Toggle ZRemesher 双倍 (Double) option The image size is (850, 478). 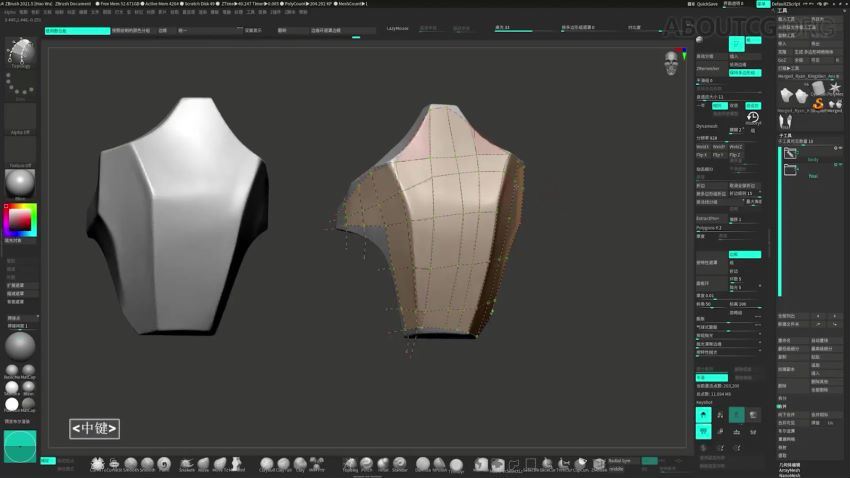tap(736, 106)
